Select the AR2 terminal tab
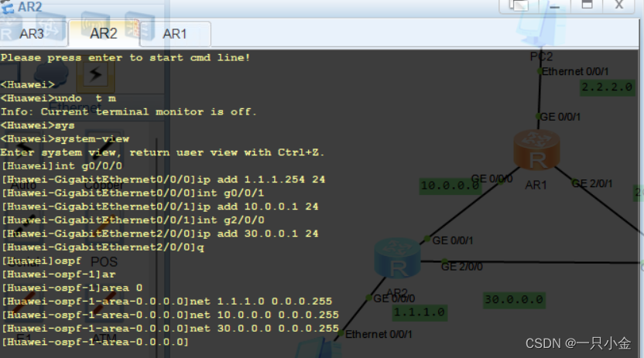 (x=104, y=33)
